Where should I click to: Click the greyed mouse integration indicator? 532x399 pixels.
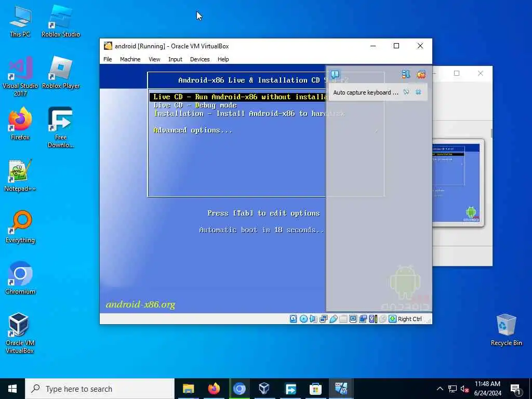[383, 319]
